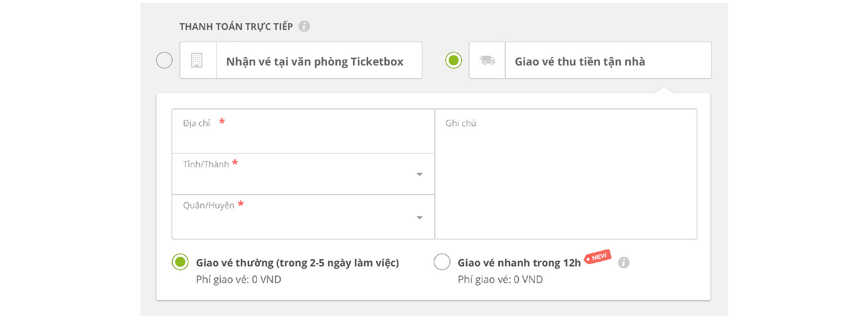Open the Tỉnh/Thành dropdown arrow
The height and width of the screenshot is (318, 868).
(420, 174)
